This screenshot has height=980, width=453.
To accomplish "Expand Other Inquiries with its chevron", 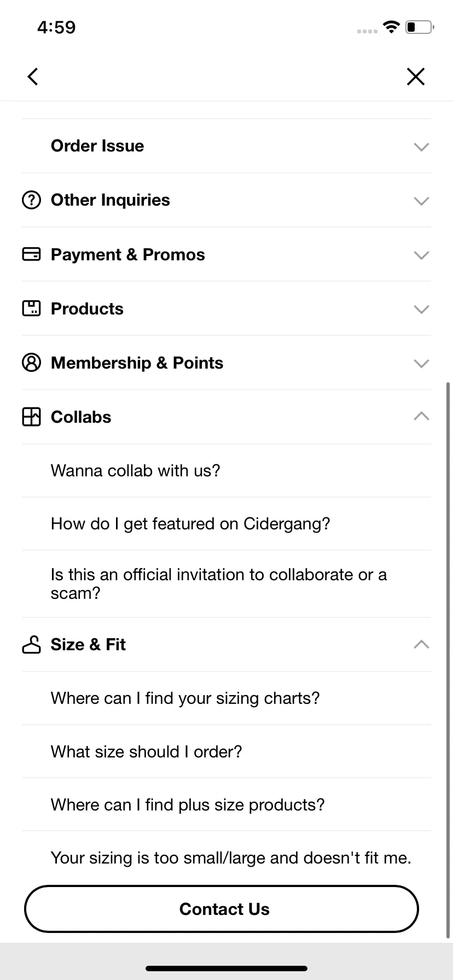I will [x=421, y=201].
